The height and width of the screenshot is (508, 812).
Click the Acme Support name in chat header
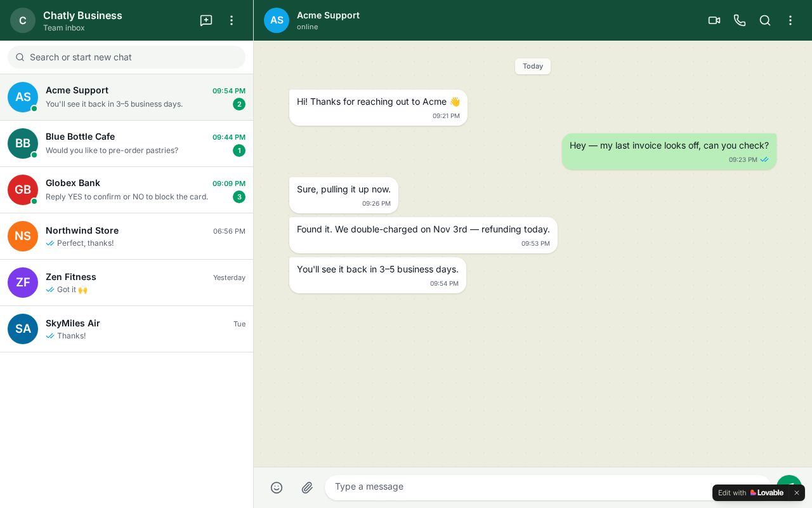point(328,15)
